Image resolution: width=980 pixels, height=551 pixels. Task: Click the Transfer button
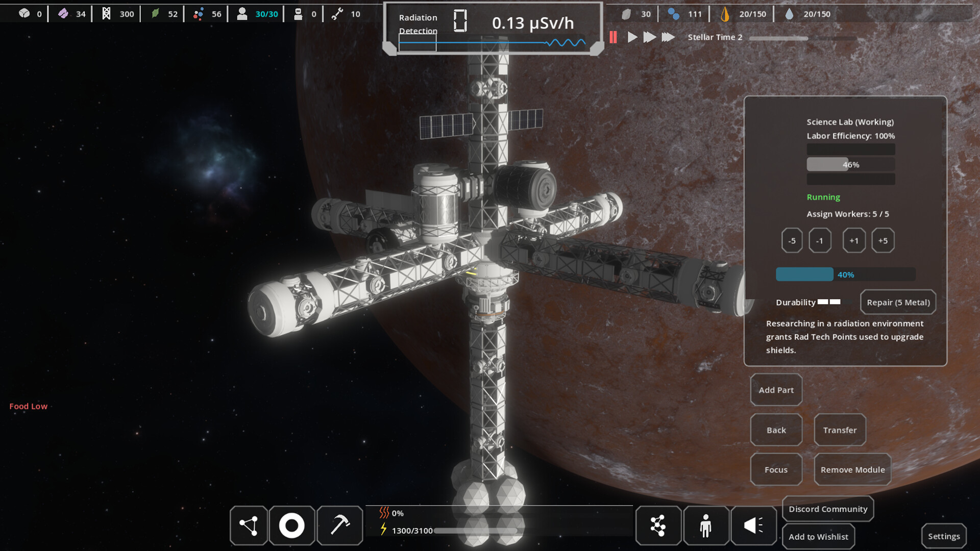pyautogui.click(x=840, y=430)
